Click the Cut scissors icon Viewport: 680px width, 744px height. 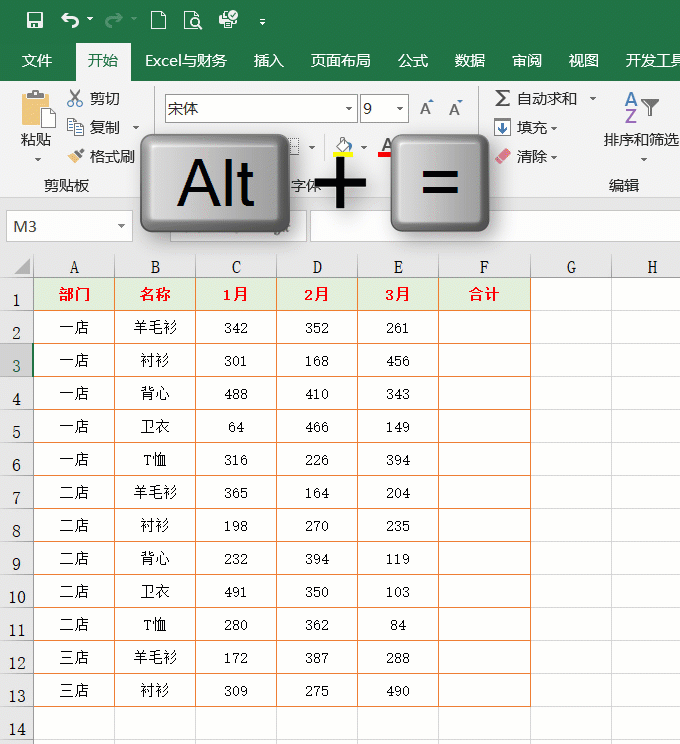click(x=75, y=98)
